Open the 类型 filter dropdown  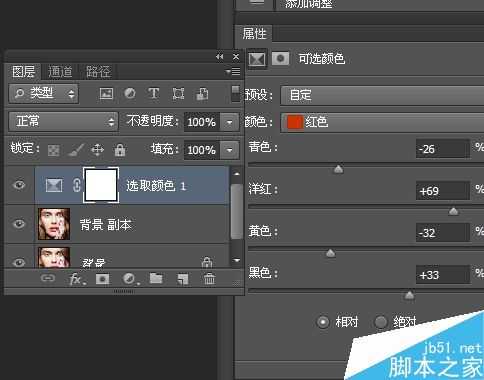[x=44, y=94]
